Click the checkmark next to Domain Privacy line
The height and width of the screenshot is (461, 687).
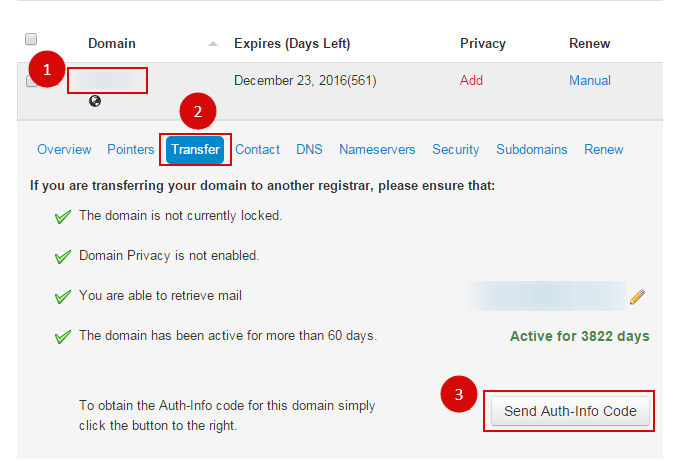click(63, 256)
